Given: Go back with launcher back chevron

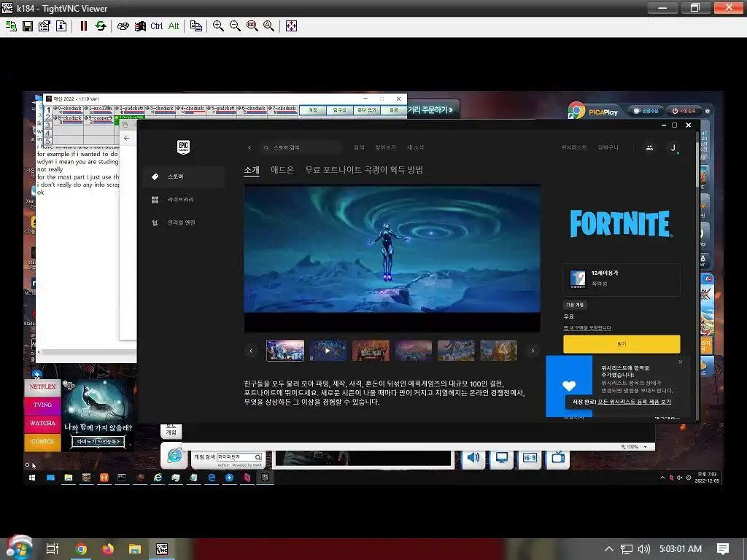Looking at the screenshot, I should (x=249, y=147).
